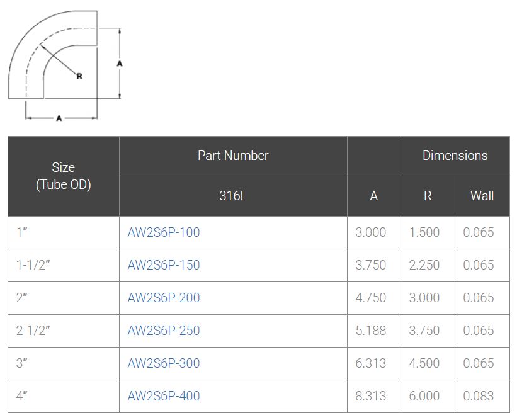Click the radius R label in the diagram
Viewport: 517px width, 420px height.
pos(79,76)
